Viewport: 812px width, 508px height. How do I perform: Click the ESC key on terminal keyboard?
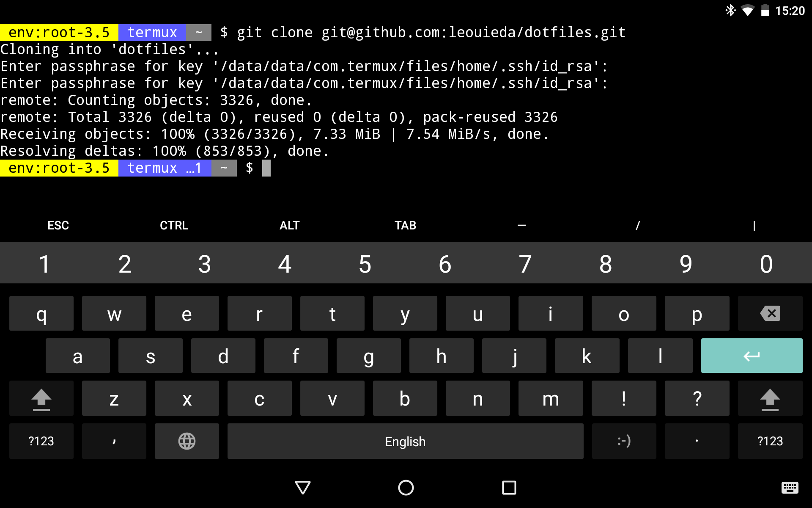tap(57, 225)
